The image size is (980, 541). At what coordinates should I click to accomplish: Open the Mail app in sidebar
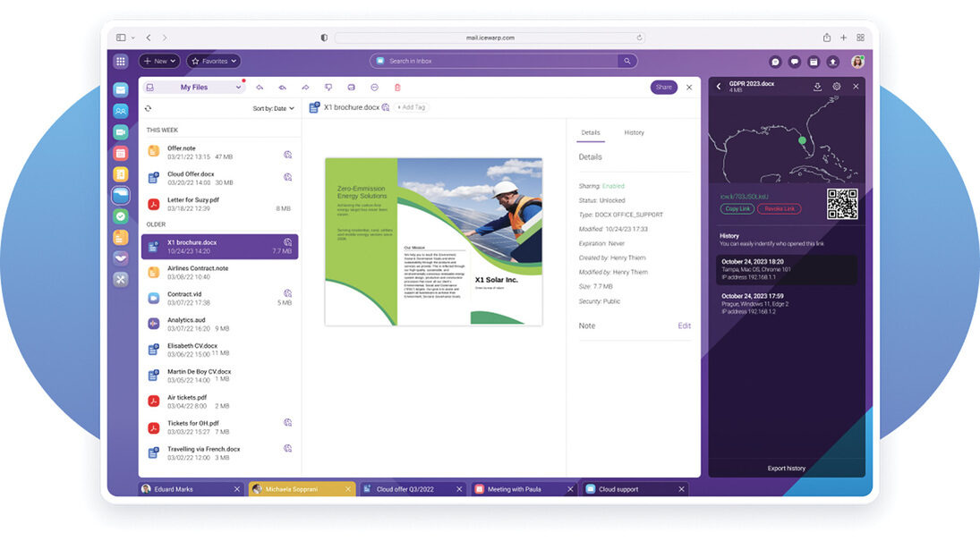121,90
